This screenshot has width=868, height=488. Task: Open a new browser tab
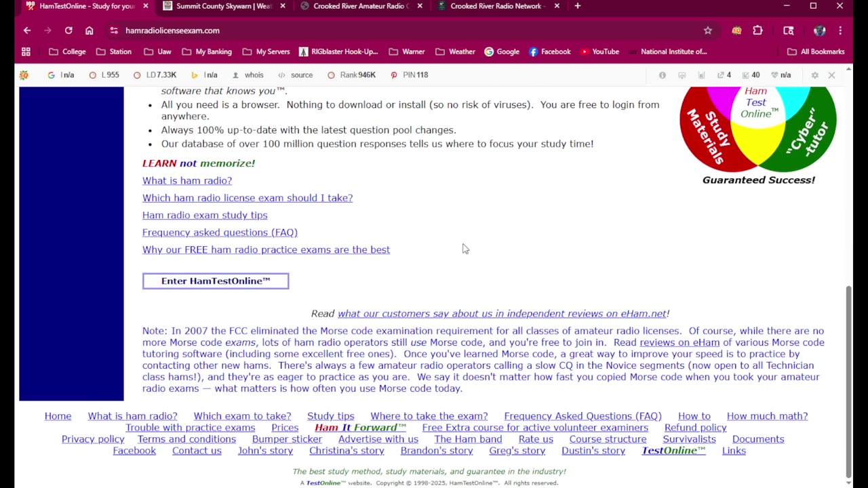[578, 6]
